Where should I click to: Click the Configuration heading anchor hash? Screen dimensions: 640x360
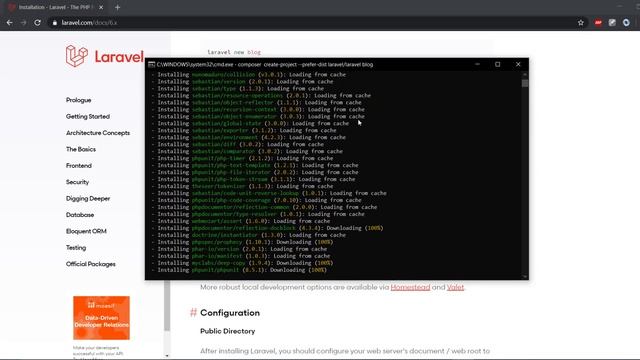[193, 313]
